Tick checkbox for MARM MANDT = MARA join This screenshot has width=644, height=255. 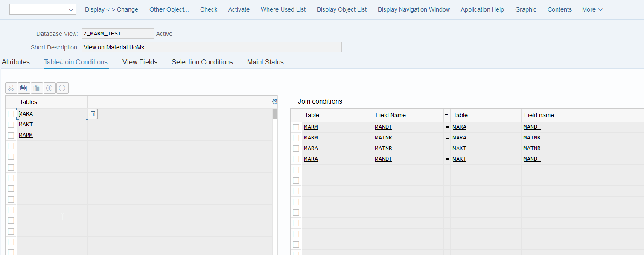tap(296, 127)
